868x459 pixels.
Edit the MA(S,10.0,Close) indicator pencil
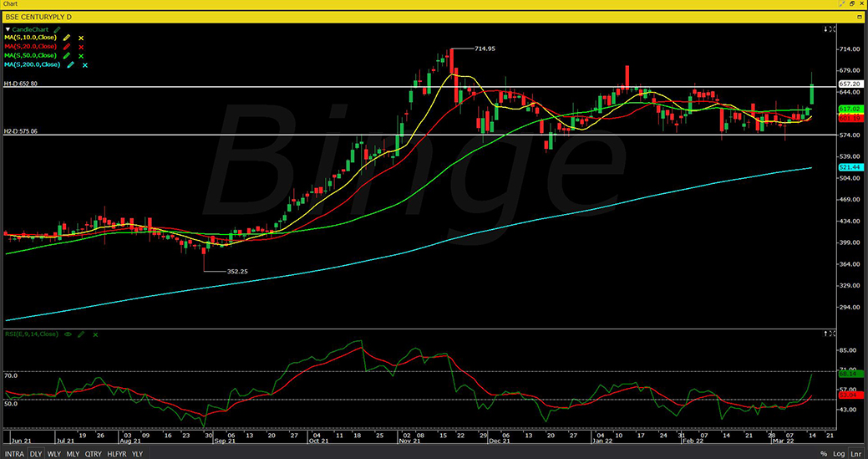[x=67, y=38]
